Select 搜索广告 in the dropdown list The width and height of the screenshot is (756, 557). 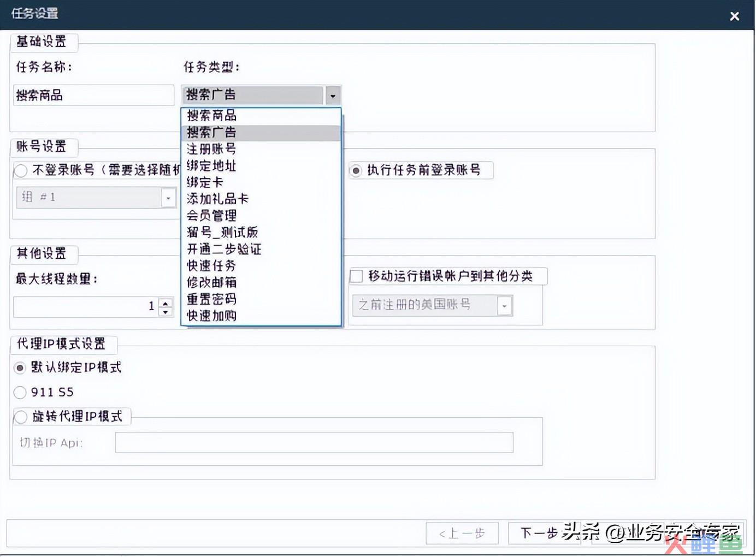[x=261, y=132]
